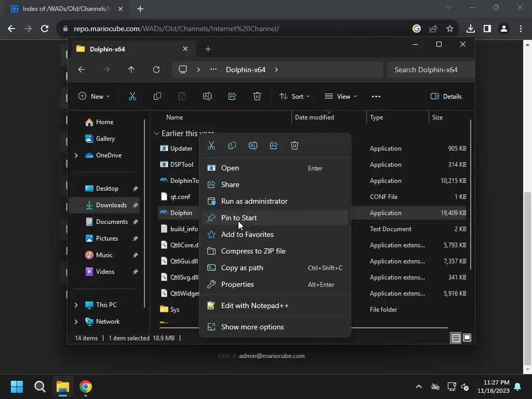Expand the This PC tree node

[76, 305]
